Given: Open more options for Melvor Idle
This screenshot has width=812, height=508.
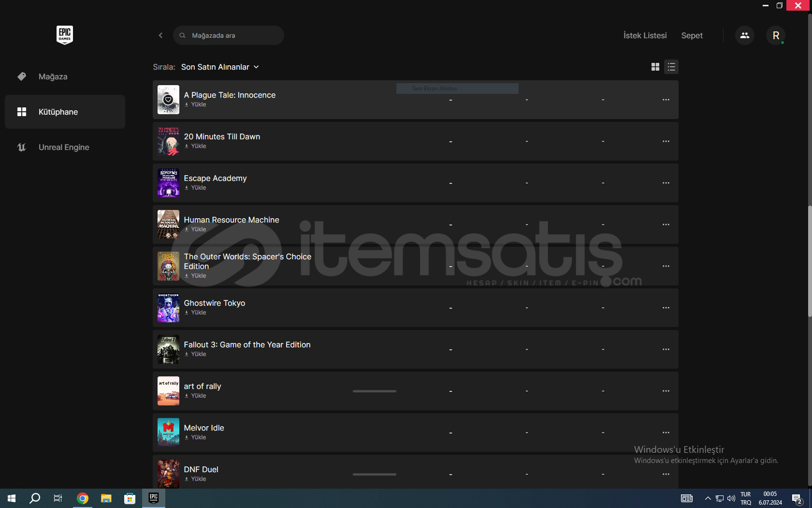Looking at the screenshot, I should tap(666, 433).
